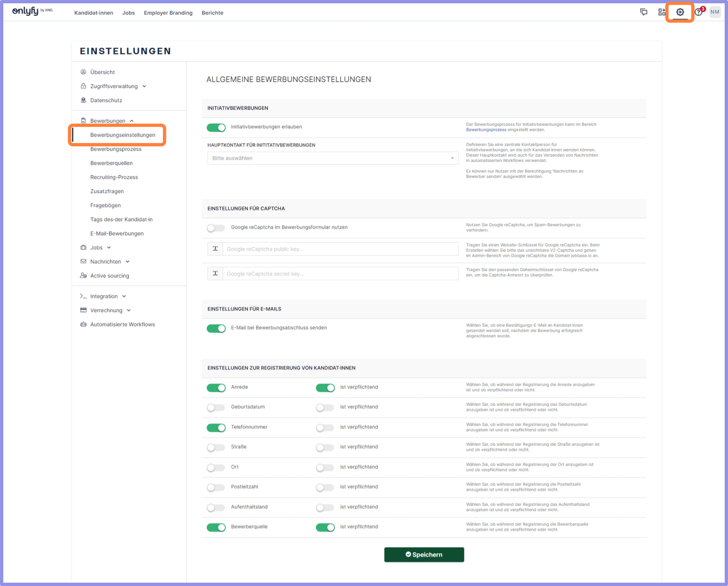This screenshot has width=728, height=586.
Task: Disable Initiativbewerbungen erlauben toggle
Action: pyautogui.click(x=216, y=127)
